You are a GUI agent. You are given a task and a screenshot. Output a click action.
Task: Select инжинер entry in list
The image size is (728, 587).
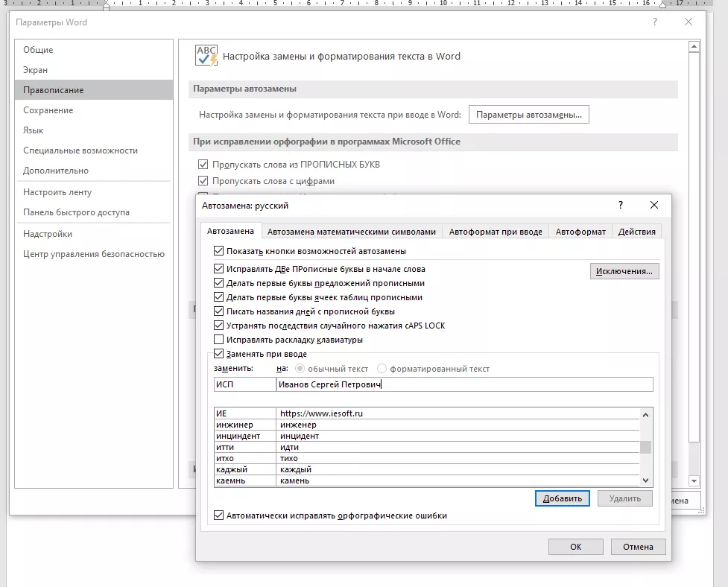click(x=427, y=425)
